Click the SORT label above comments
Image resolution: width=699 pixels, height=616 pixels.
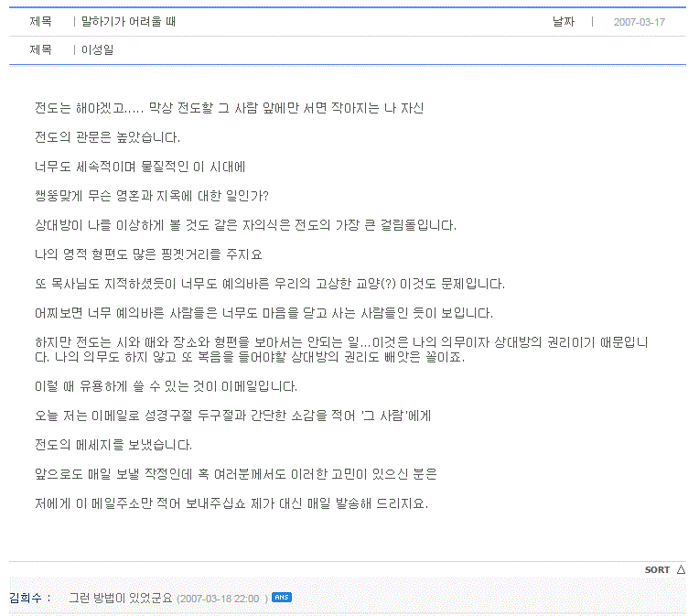click(657, 569)
